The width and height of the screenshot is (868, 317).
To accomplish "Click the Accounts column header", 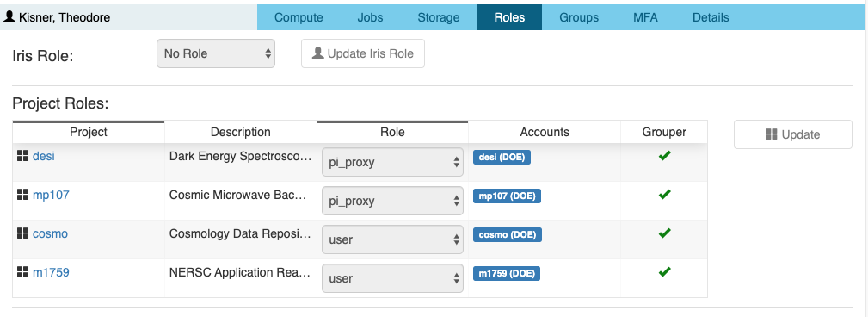I will coord(545,132).
